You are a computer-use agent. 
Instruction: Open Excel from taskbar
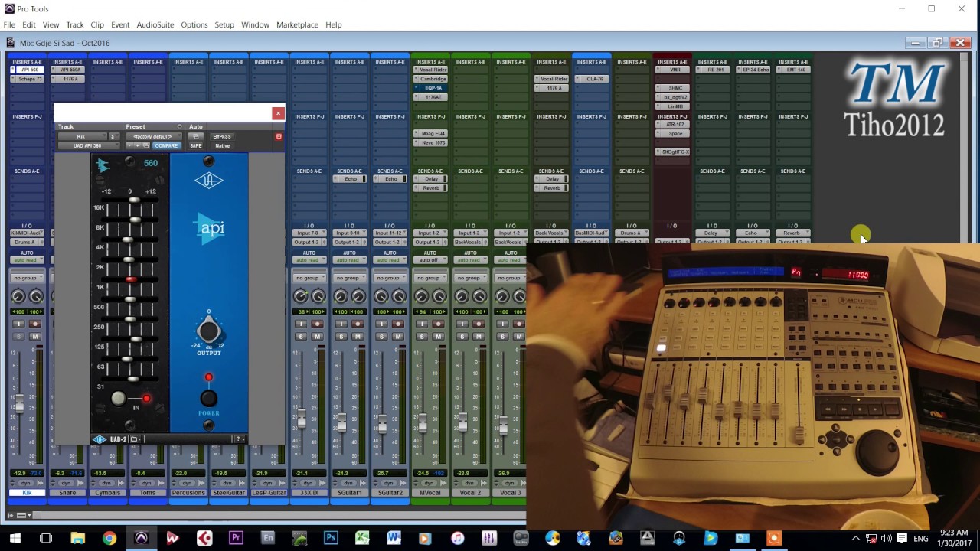(362, 539)
